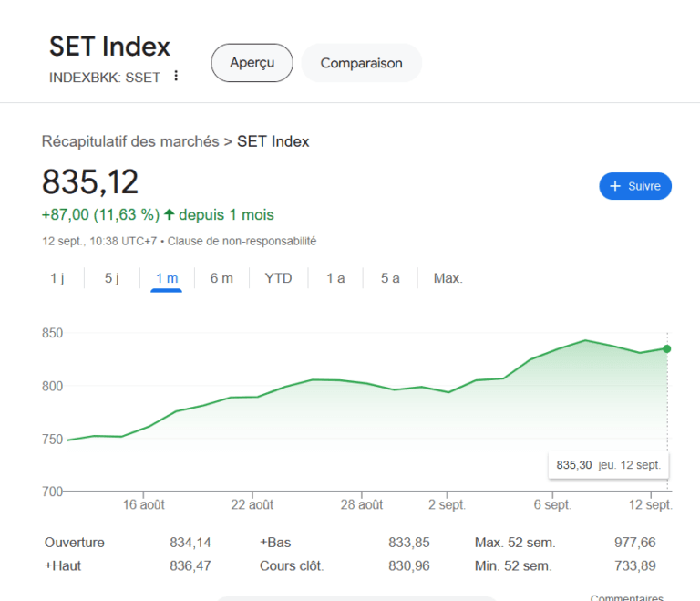Click the SET Index breadcrumb label
The image size is (700, 601).
click(x=273, y=141)
